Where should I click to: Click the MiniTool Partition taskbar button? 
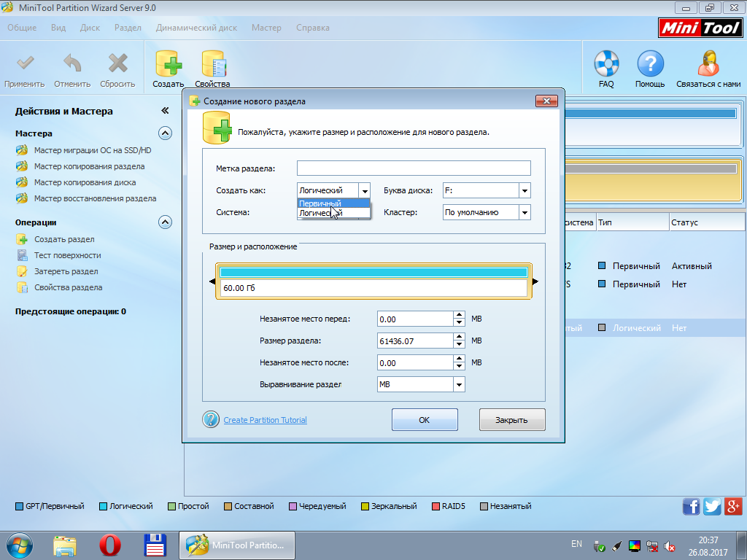pos(237,545)
